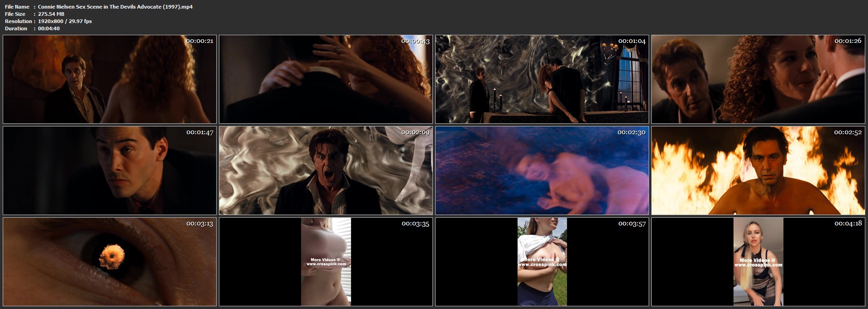Click the 00:00:43 timestamp label
The image size is (868, 309).
click(x=416, y=41)
